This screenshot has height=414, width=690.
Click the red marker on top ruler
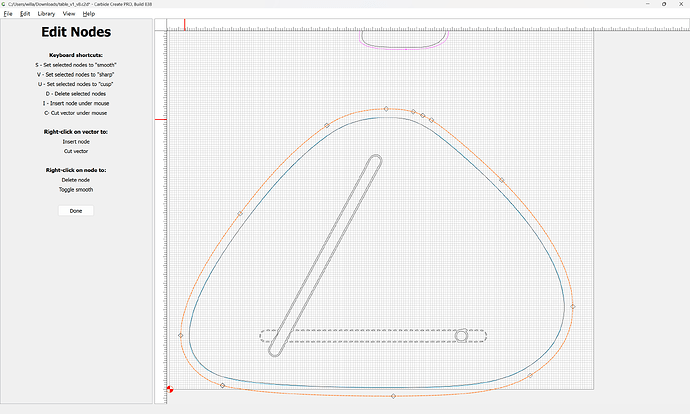[x=184, y=24]
